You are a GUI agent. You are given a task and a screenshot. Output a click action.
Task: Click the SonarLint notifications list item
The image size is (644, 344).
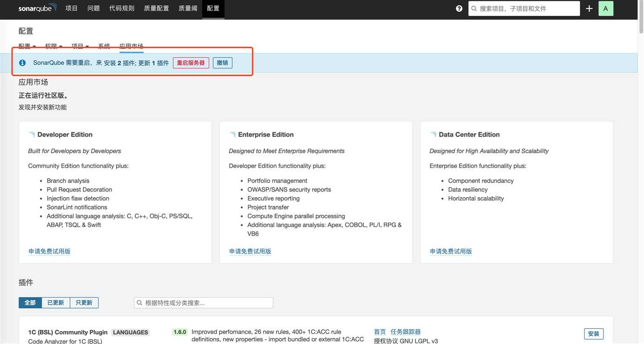point(77,207)
